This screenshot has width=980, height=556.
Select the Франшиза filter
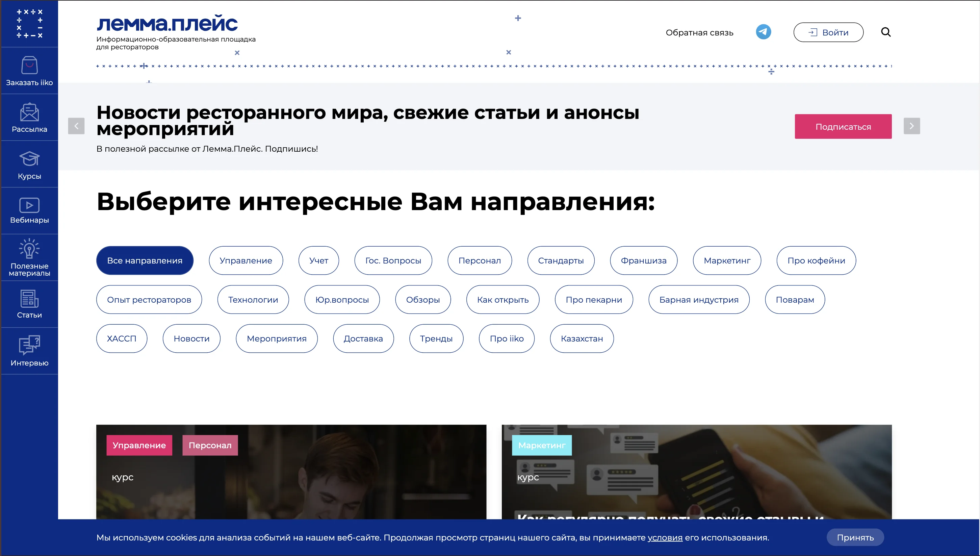644,260
